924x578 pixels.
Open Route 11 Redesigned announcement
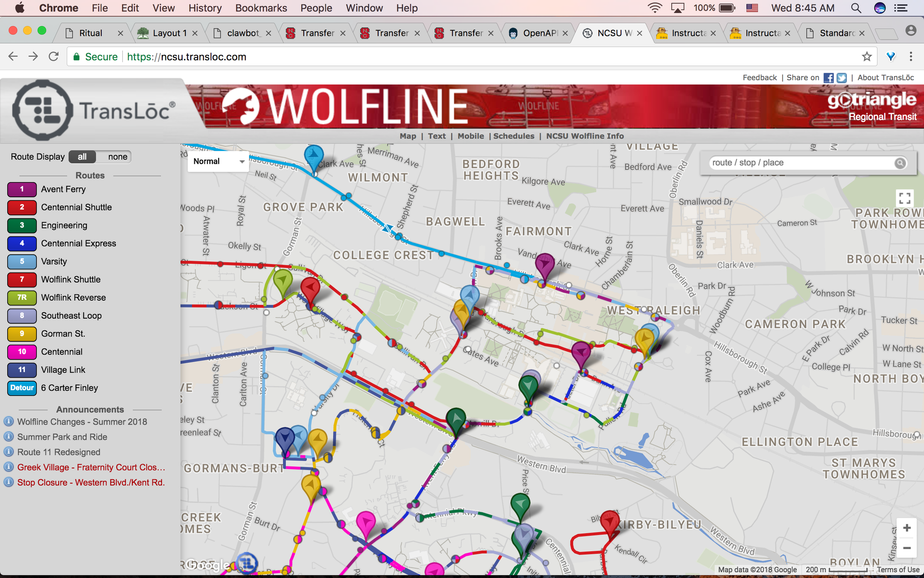[x=59, y=452]
